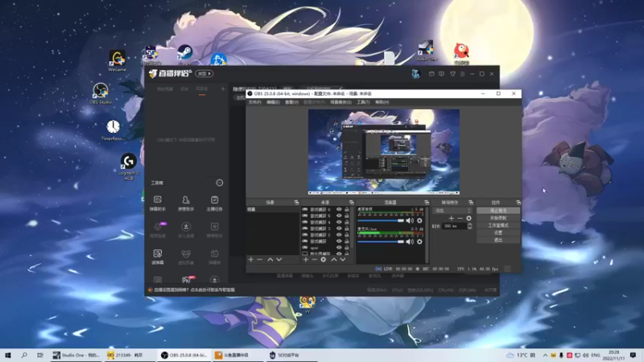This screenshot has width=644, height=362.
Task: Hide the 游戏捕获 4 source
Action: click(339, 222)
